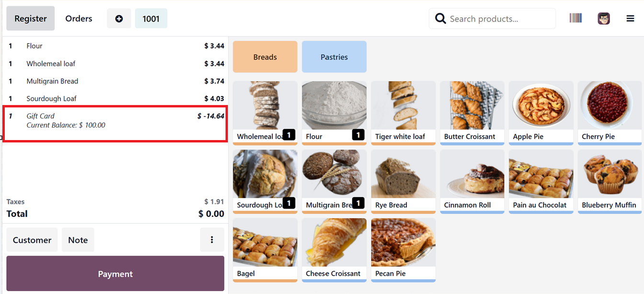Filter by Breads category
The image size is (644, 294).
pyautogui.click(x=265, y=57)
